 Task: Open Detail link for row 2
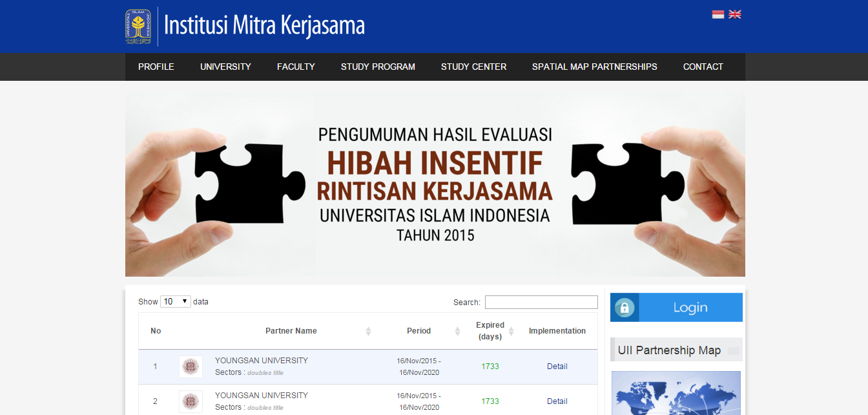tap(557, 401)
